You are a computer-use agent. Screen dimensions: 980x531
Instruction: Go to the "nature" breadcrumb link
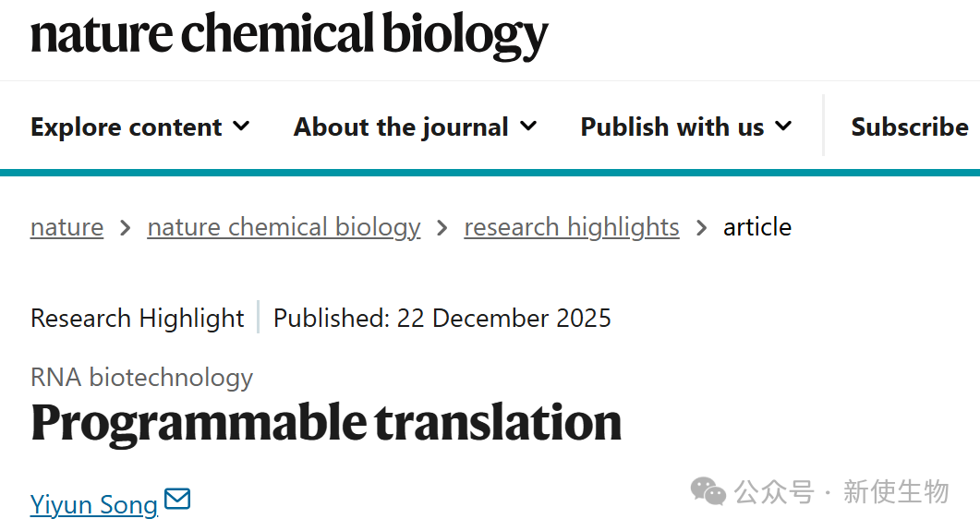(67, 227)
